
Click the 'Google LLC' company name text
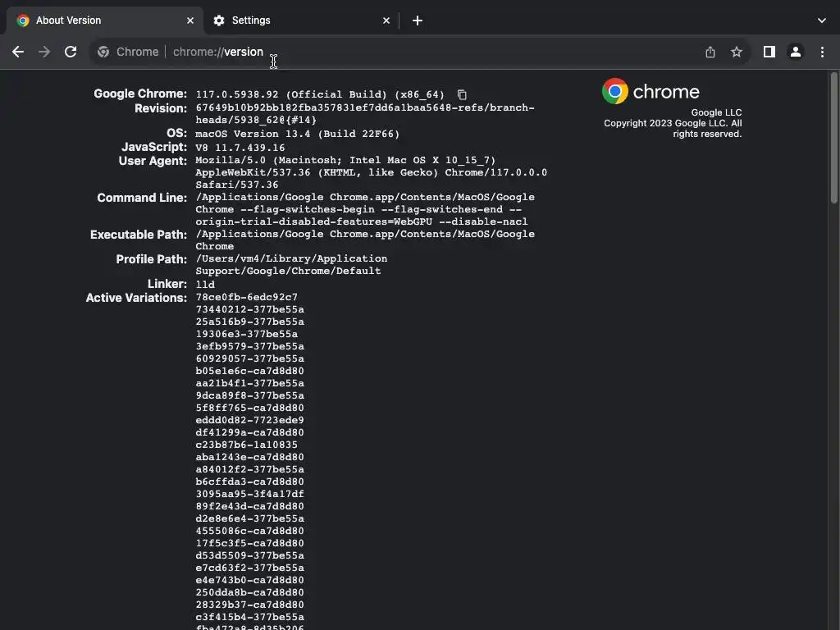[716, 112]
